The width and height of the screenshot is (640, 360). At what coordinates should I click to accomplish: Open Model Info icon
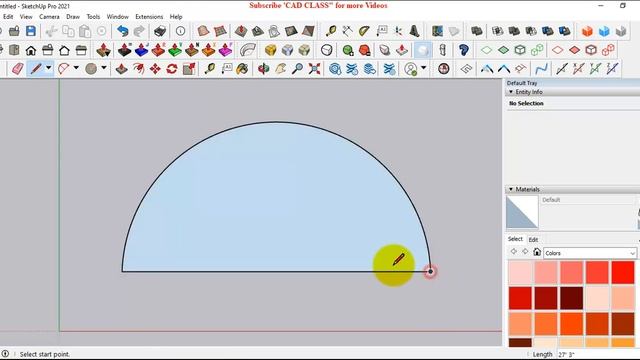click(x=180, y=31)
